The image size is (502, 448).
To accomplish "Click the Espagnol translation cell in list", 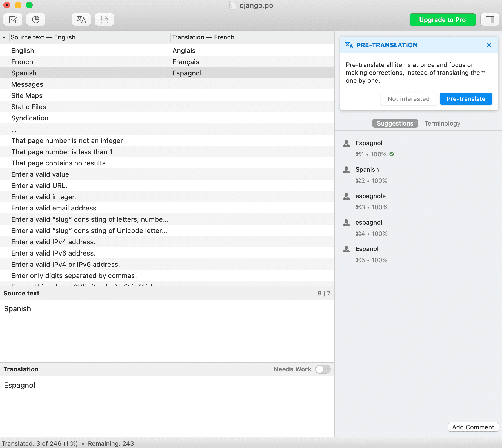I will (187, 73).
